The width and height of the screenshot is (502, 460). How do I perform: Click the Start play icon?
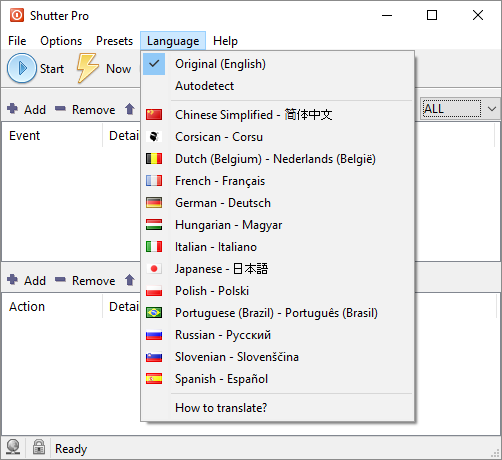22,68
